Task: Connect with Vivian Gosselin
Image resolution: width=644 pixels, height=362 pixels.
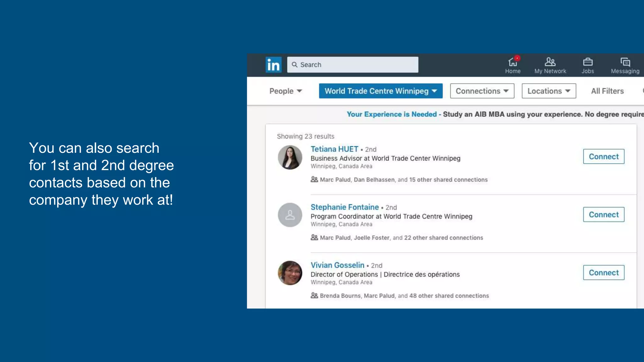Action: click(x=603, y=273)
